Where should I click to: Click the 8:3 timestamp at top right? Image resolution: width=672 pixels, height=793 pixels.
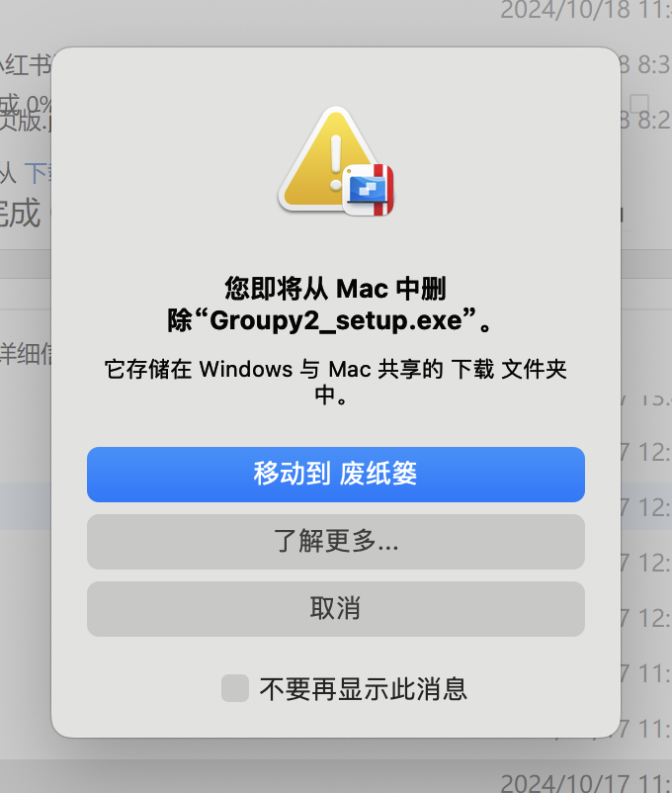pos(645,65)
